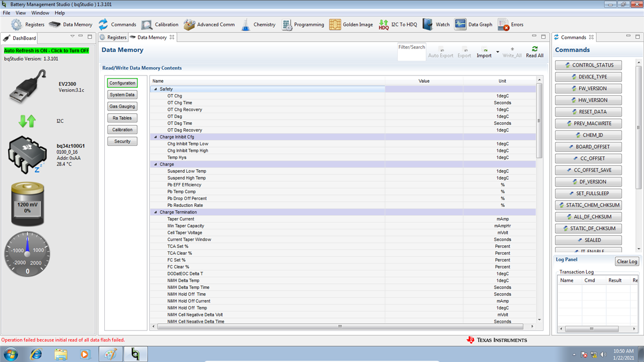Open the Golden Image tool

[335, 25]
